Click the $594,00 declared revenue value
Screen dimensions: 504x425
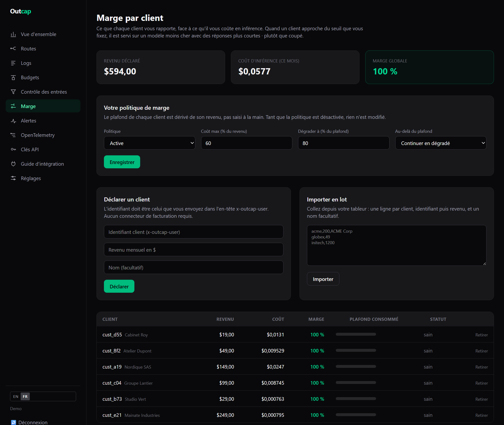click(x=120, y=71)
